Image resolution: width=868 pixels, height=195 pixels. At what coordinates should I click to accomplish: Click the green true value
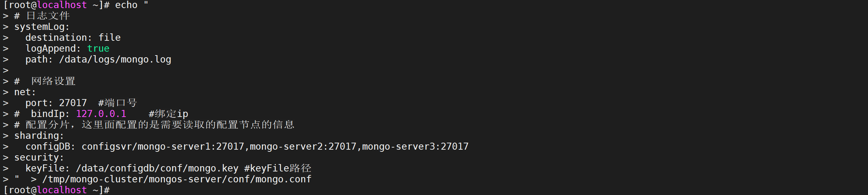click(x=98, y=48)
